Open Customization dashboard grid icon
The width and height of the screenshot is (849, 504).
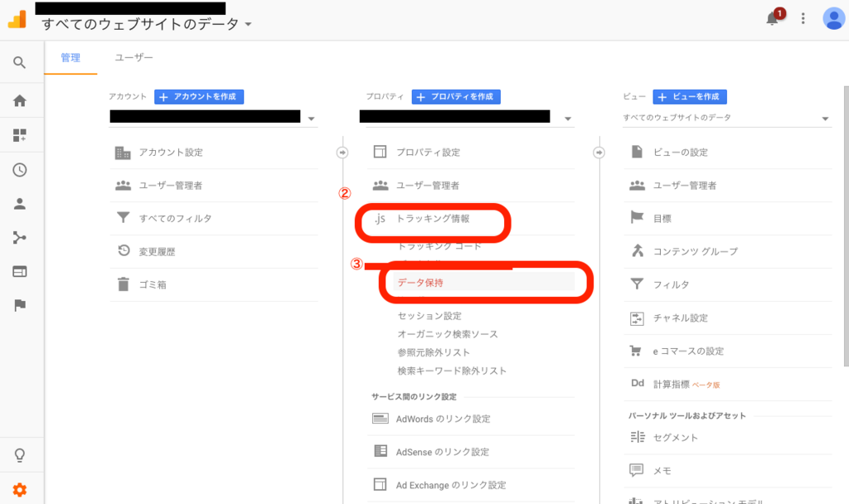pos(20,135)
